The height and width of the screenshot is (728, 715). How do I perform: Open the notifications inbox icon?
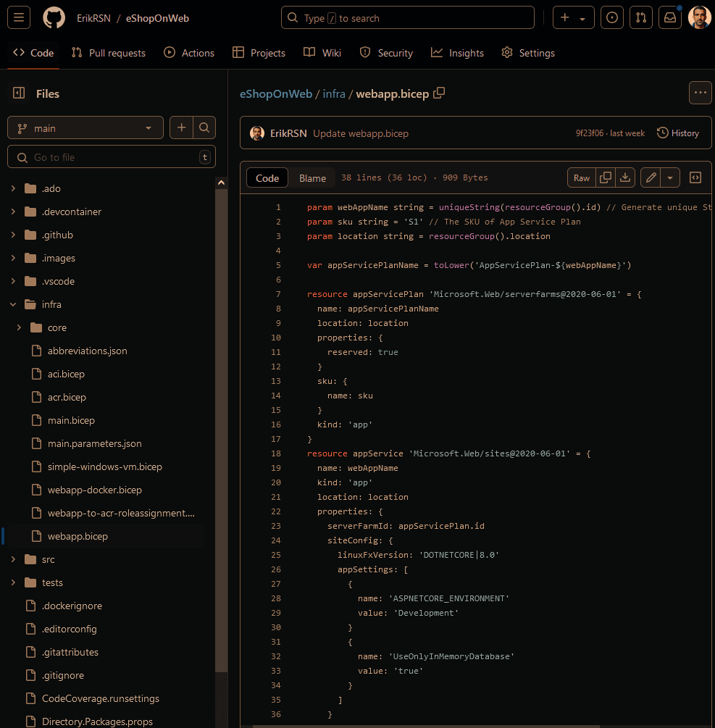pos(670,17)
